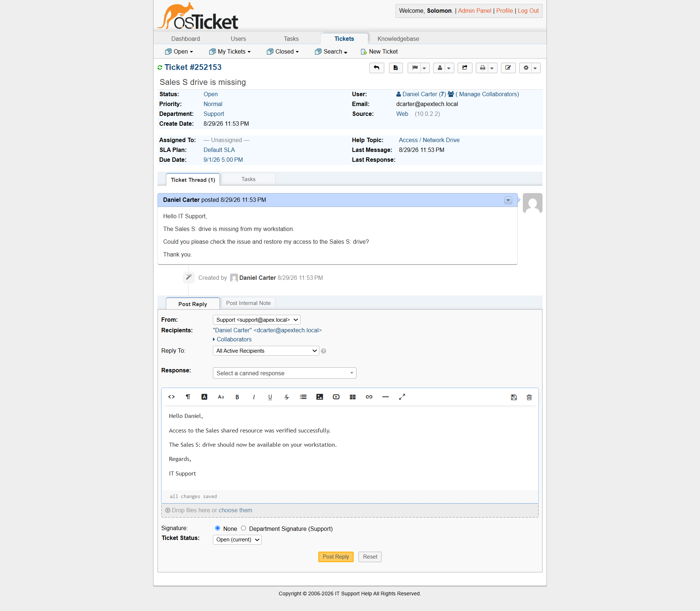Open the Open tickets queue menu
This screenshot has width=700, height=611.
(179, 52)
